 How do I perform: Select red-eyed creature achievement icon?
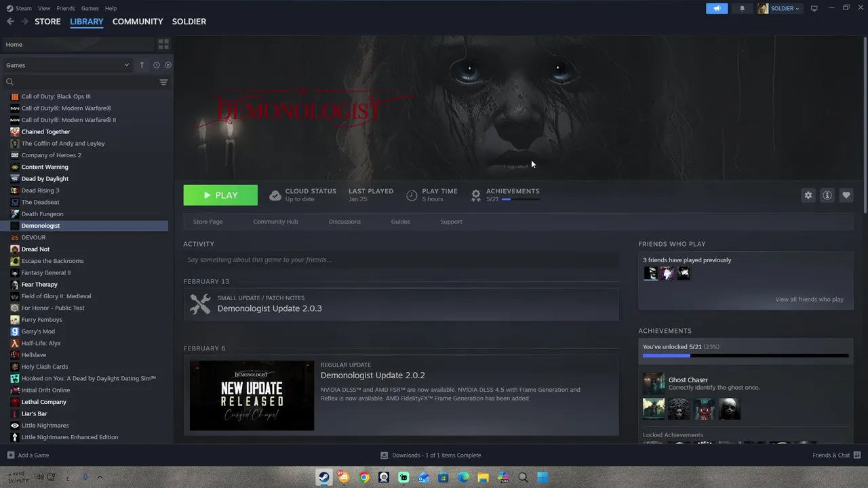pyautogui.click(x=704, y=409)
